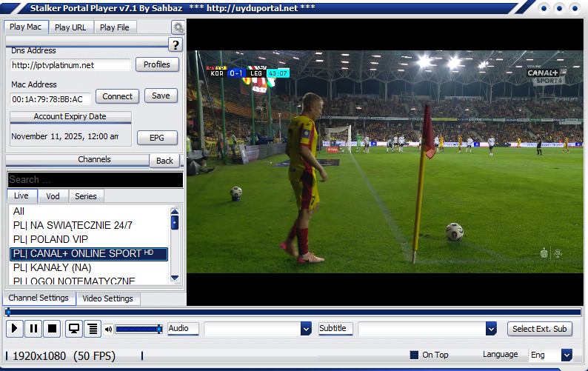Click the channel Search box
This screenshot has width=588, height=371.
96,180
